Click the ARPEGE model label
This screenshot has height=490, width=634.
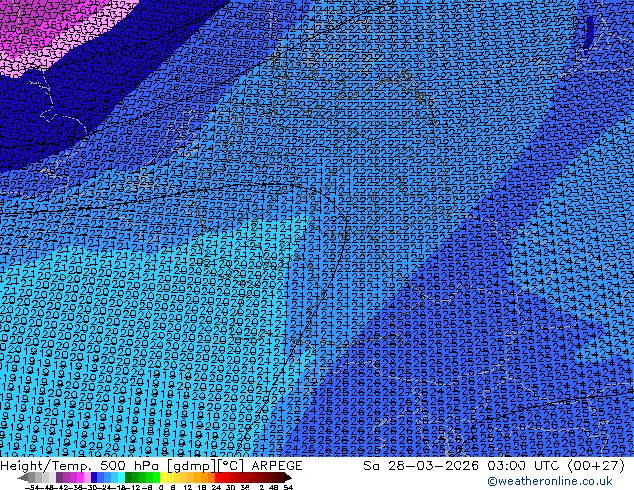[x=277, y=466]
